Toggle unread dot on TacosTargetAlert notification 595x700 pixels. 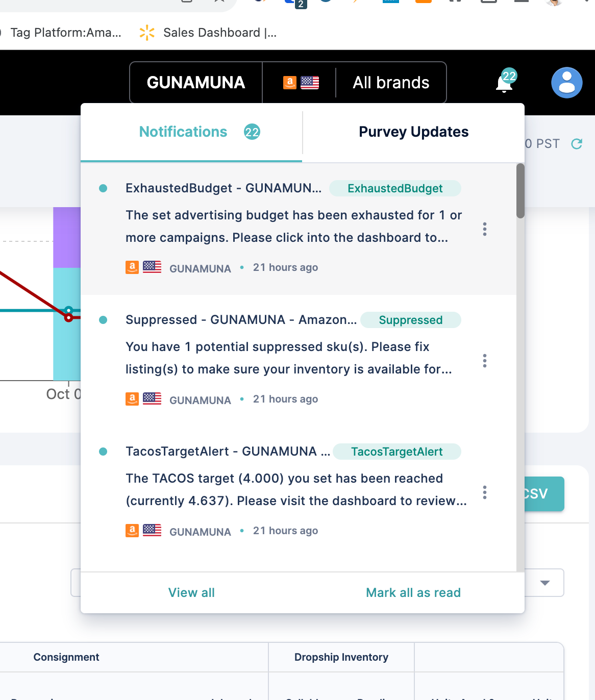point(103,452)
